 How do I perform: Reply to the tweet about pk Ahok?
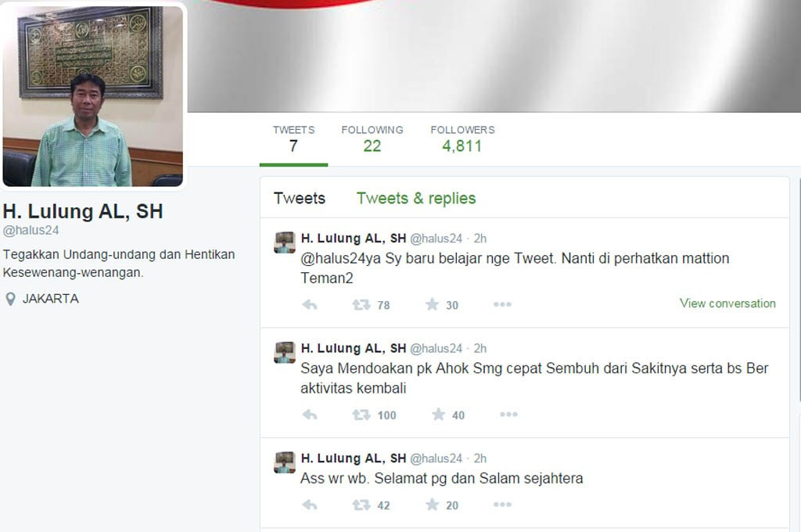pos(310,415)
